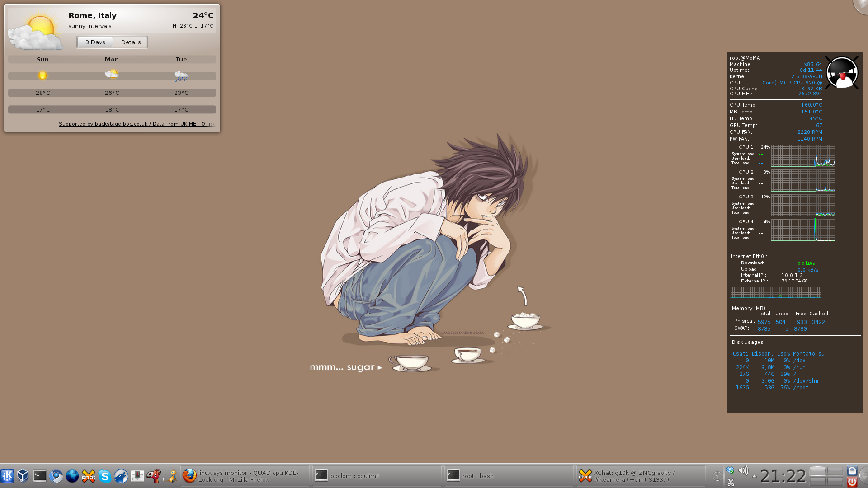
Task: Click the CPU Temp +60.0°C reading
Action: [x=811, y=105]
